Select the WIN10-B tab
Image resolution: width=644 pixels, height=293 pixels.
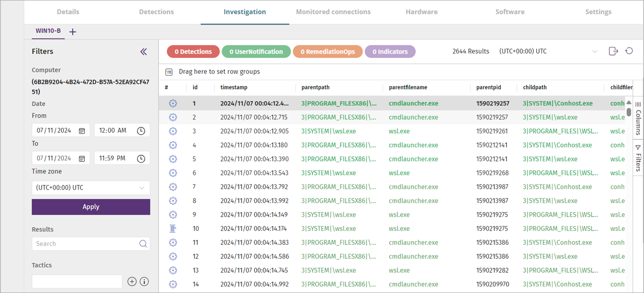coord(48,31)
